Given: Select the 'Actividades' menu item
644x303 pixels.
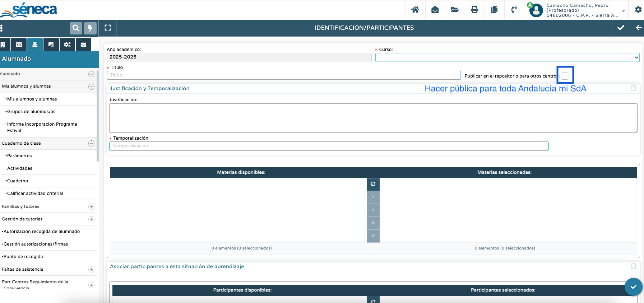Looking at the screenshot, I should (x=20, y=168).
